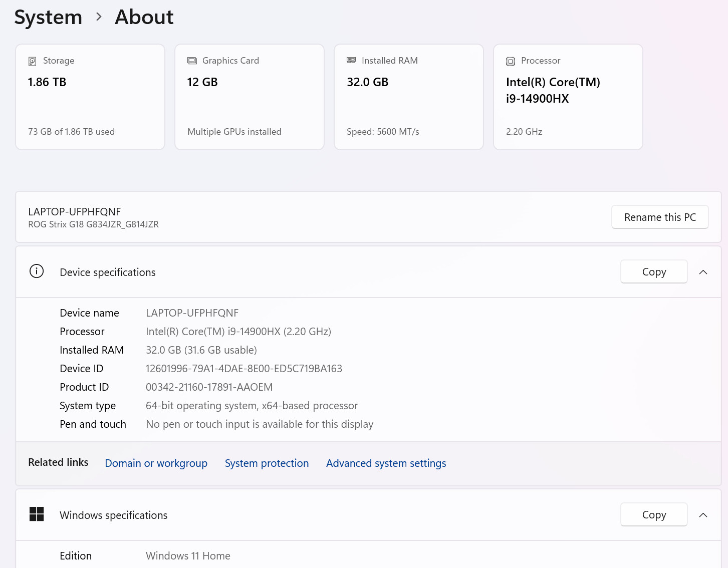Select the Product ID value 00342-21160-17891-AAOEM
Screen dimensions: 728x568
pos(209,387)
